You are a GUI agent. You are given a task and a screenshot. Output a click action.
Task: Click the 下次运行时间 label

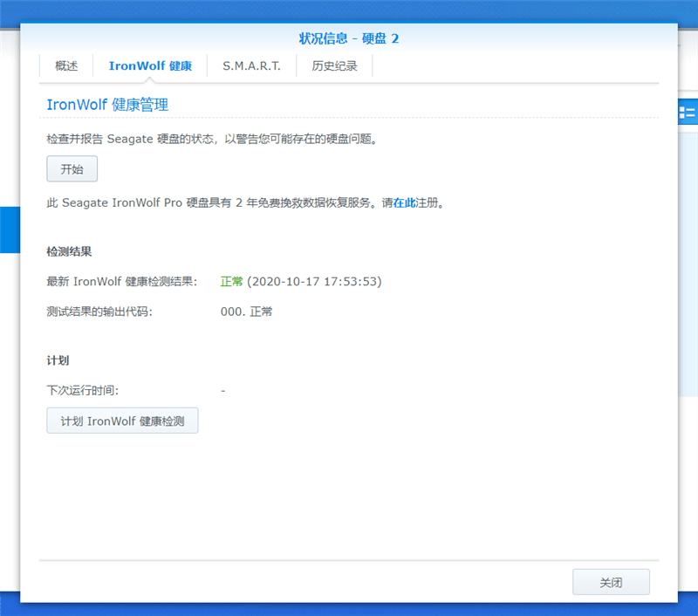(83, 391)
